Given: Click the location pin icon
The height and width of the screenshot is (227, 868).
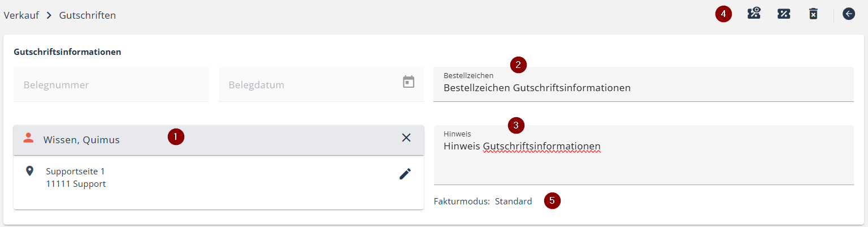Looking at the screenshot, I should [x=30, y=170].
